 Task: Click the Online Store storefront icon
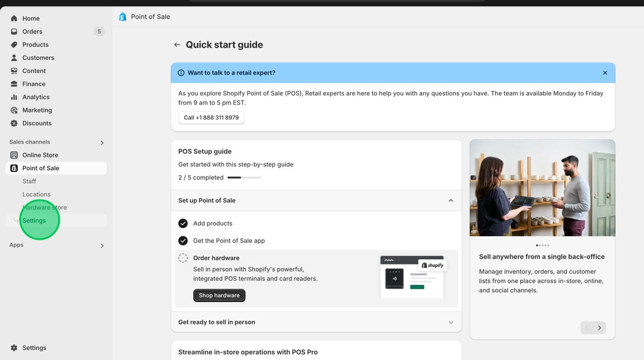pyautogui.click(x=14, y=155)
